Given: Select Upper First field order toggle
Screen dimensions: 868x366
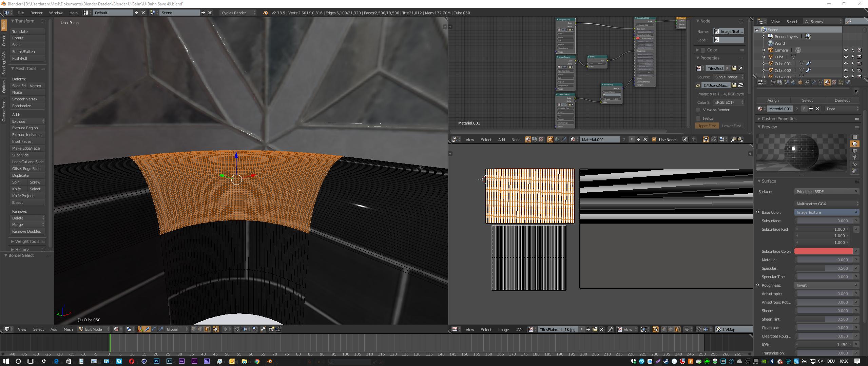Looking at the screenshot, I should [707, 126].
